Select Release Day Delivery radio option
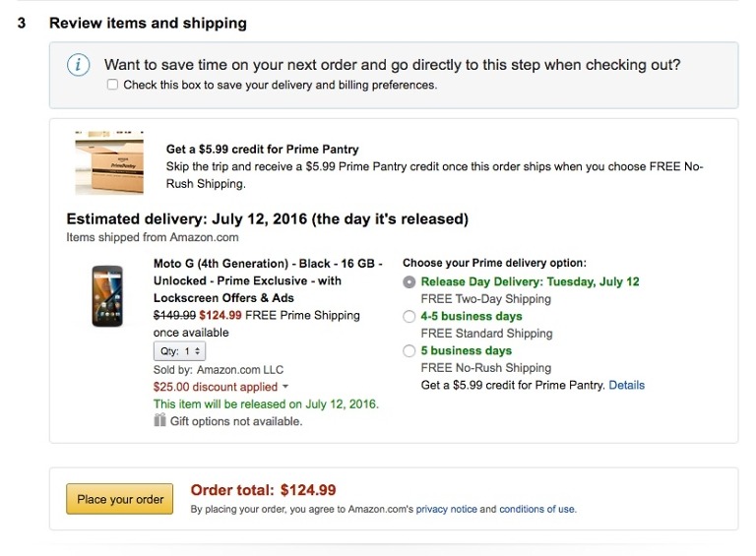 pyautogui.click(x=410, y=281)
